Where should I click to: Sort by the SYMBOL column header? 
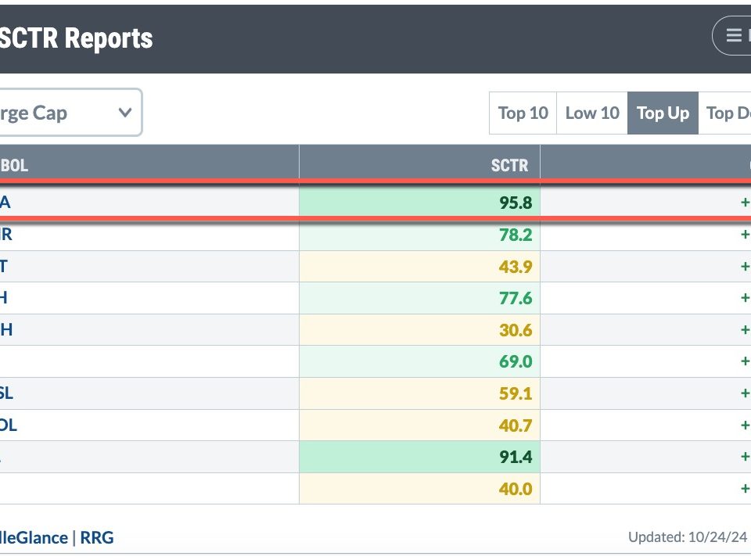pos(14,165)
